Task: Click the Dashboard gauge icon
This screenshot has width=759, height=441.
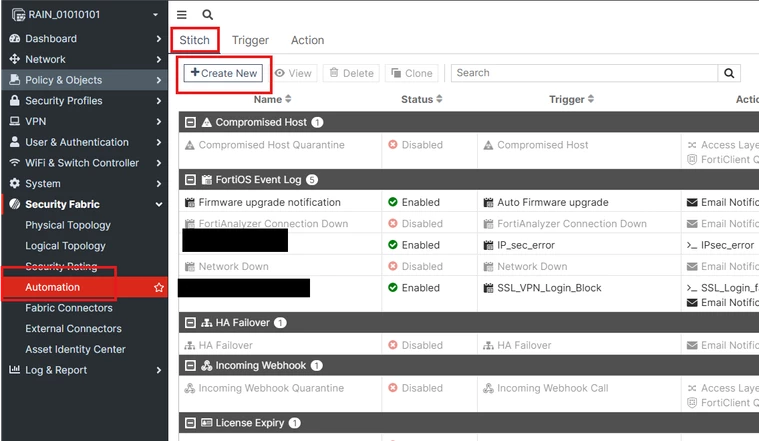Action: point(15,38)
